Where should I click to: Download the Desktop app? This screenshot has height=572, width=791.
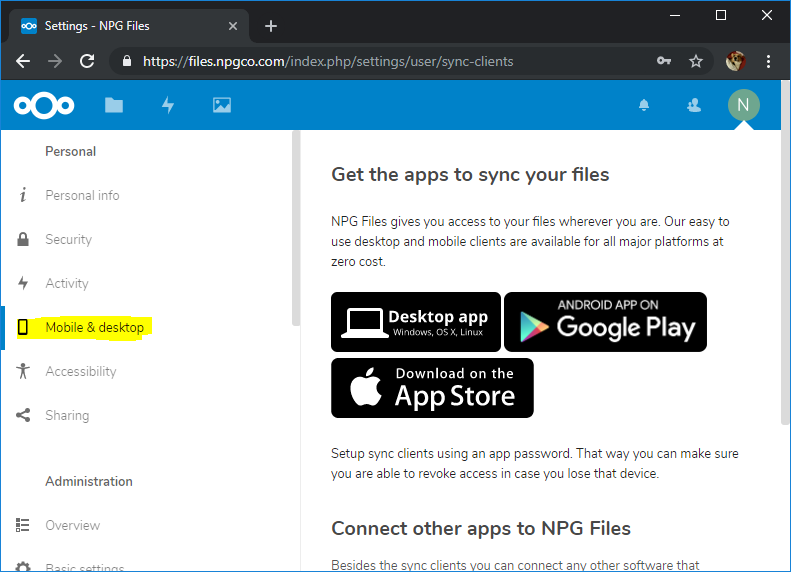point(416,322)
